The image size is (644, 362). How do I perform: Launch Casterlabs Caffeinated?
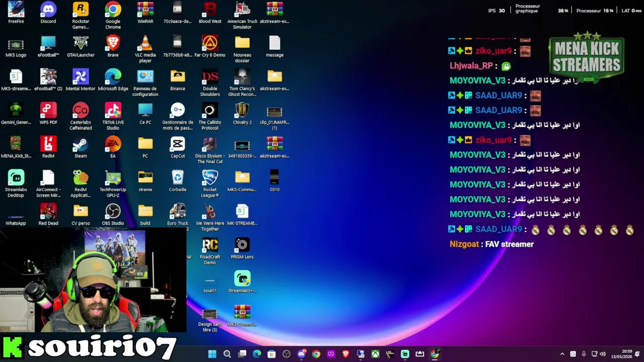pos(80,116)
